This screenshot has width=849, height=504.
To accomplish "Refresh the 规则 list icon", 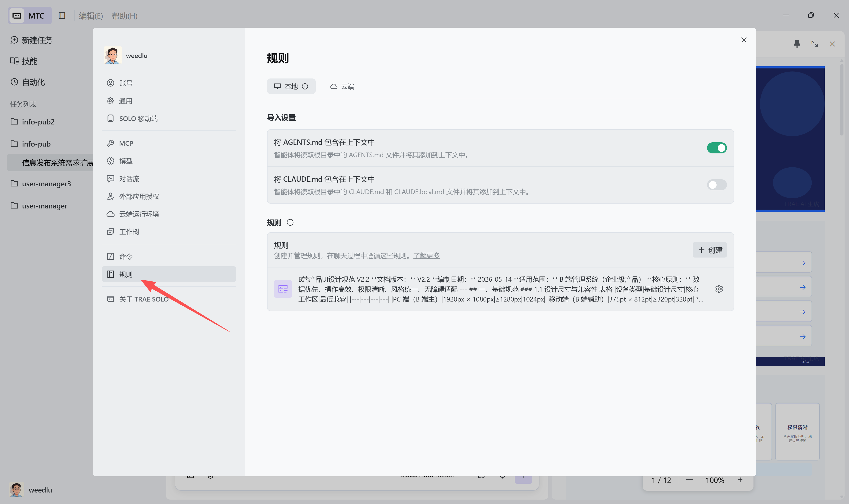I will pyautogui.click(x=290, y=222).
